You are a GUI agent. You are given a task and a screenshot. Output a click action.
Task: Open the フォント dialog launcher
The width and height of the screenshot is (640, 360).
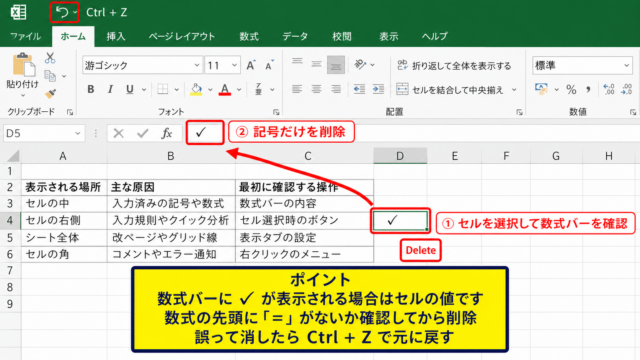coord(276,112)
